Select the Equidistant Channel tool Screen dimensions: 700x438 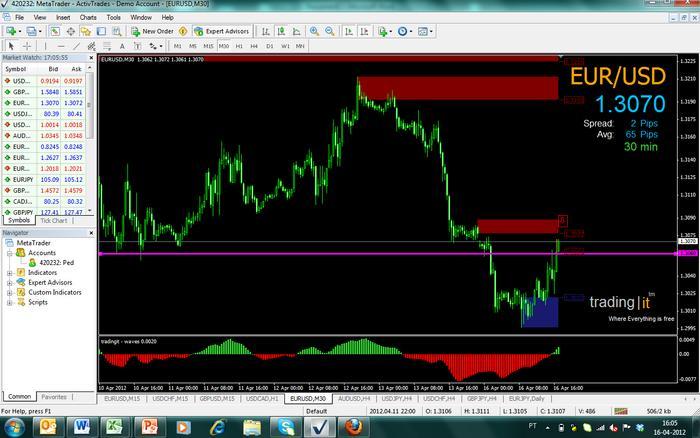tap(92, 46)
